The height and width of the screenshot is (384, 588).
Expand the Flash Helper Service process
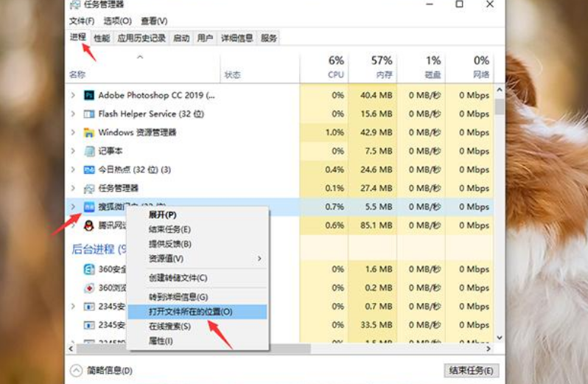click(x=73, y=114)
